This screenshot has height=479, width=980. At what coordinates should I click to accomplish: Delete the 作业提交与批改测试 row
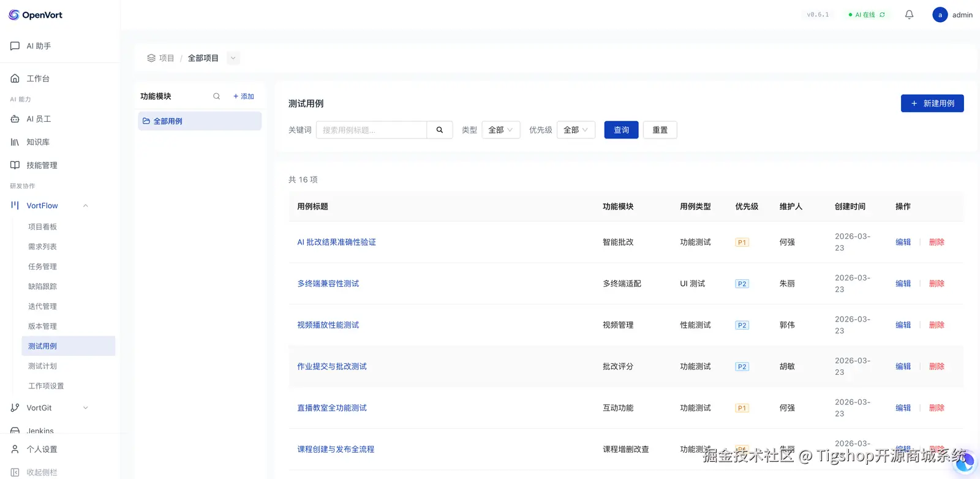(x=937, y=367)
